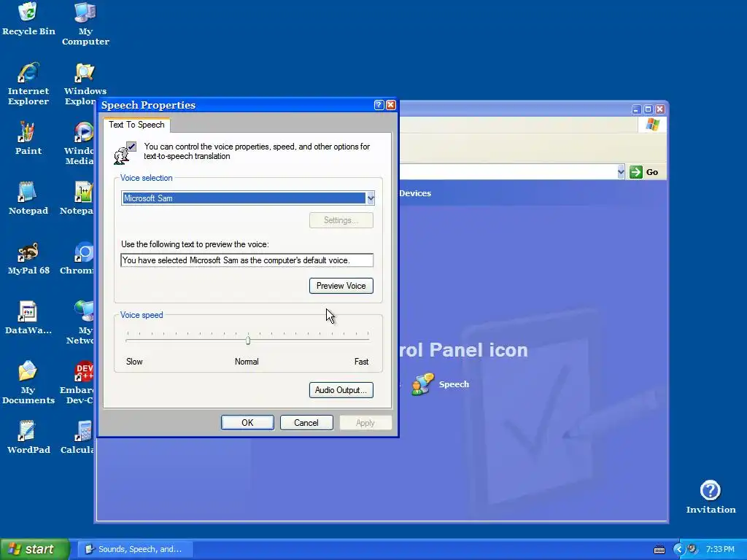Click the 7:33 PM taskbar clock
Image resolution: width=747 pixels, height=560 pixels.
click(720, 550)
